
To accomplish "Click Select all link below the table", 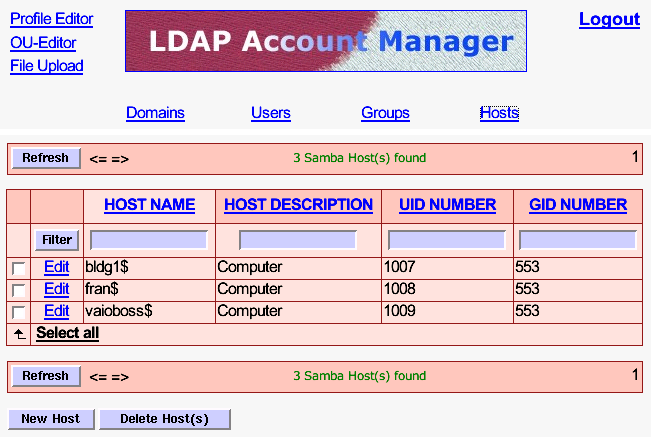I will pyautogui.click(x=67, y=333).
